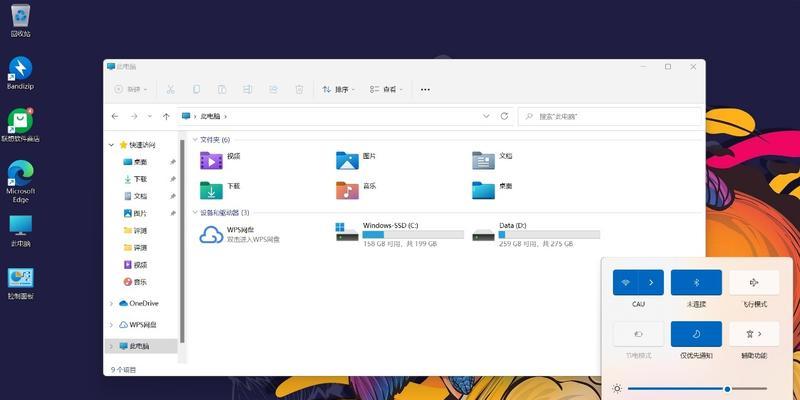The image size is (800, 400).
Task: Toggle Airplane mode (飞行模式) tile
Action: pos(754,282)
